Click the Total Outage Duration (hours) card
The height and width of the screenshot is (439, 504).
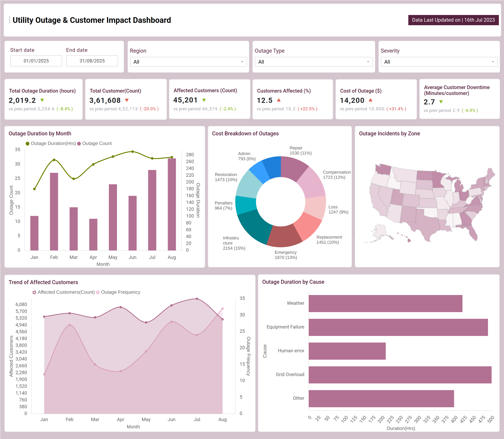[x=43, y=99]
